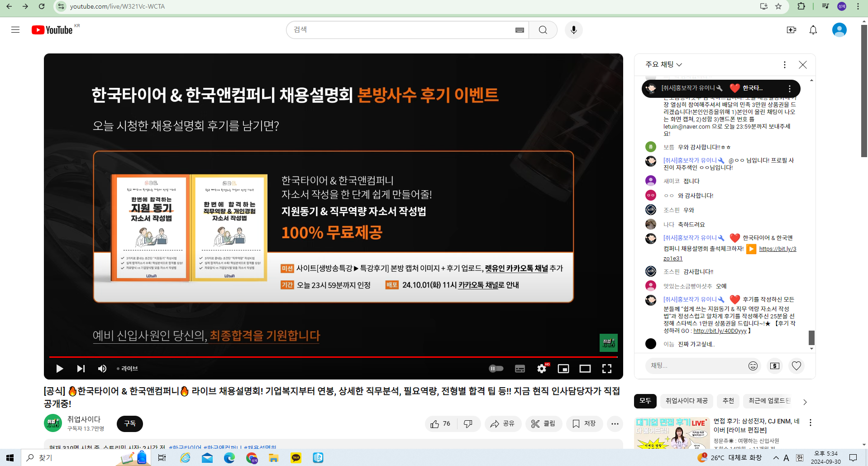Select the 추천 chip

coord(728,401)
